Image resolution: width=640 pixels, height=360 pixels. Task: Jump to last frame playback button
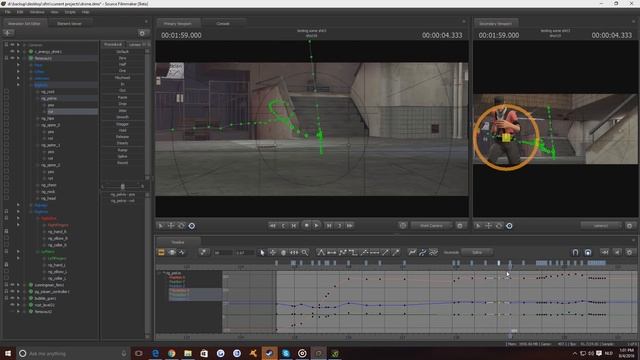pyautogui.click(x=349, y=226)
